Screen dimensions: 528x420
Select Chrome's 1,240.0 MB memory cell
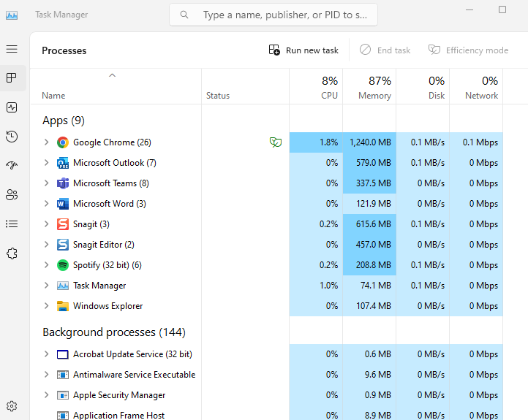(369, 142)
